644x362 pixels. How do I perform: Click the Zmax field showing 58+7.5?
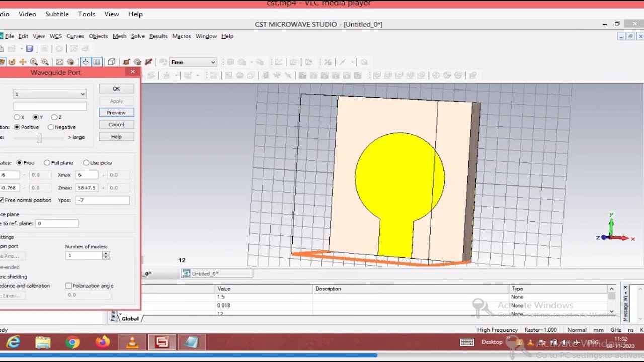(87, 188)
